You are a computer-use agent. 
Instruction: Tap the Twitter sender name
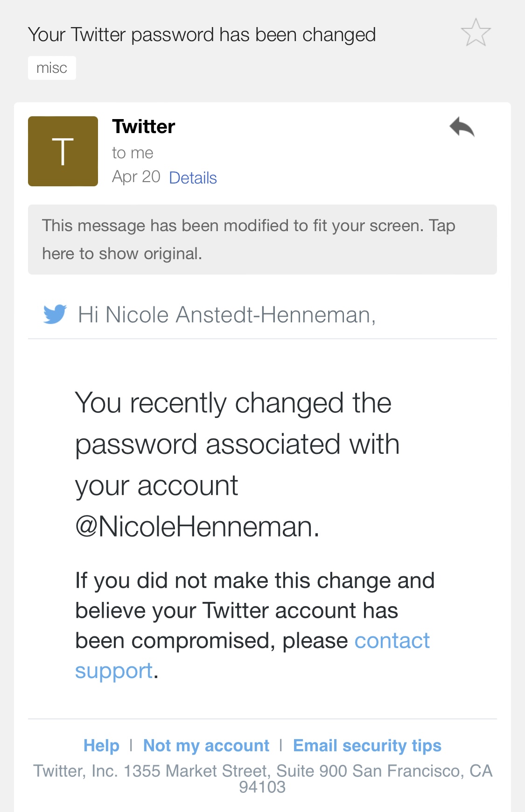[x=144, y=127]
